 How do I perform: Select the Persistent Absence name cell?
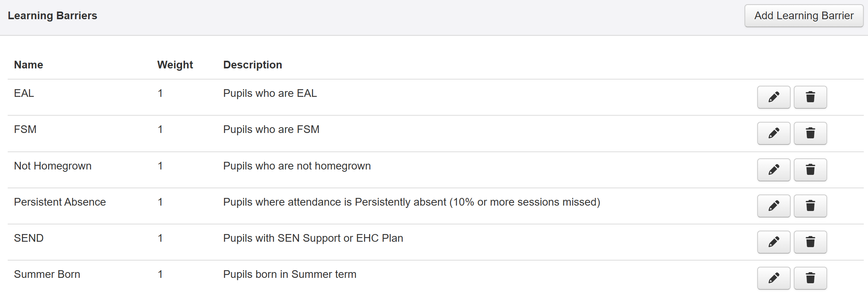(x=60, y=202)
